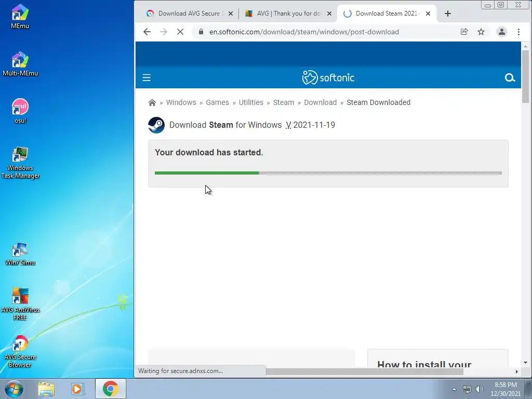
Task: Click the address bar URL
Action: pyautogui.click(x=304, y=32)
